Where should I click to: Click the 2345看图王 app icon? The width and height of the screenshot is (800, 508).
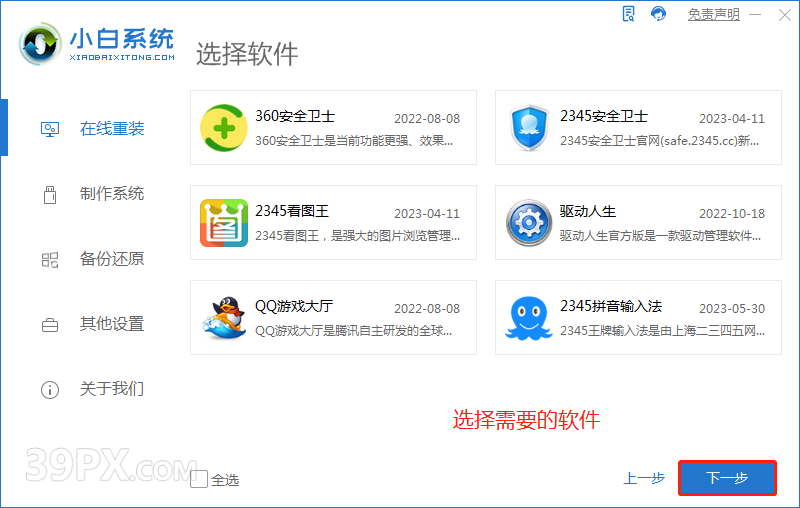[x=224, y=223]
